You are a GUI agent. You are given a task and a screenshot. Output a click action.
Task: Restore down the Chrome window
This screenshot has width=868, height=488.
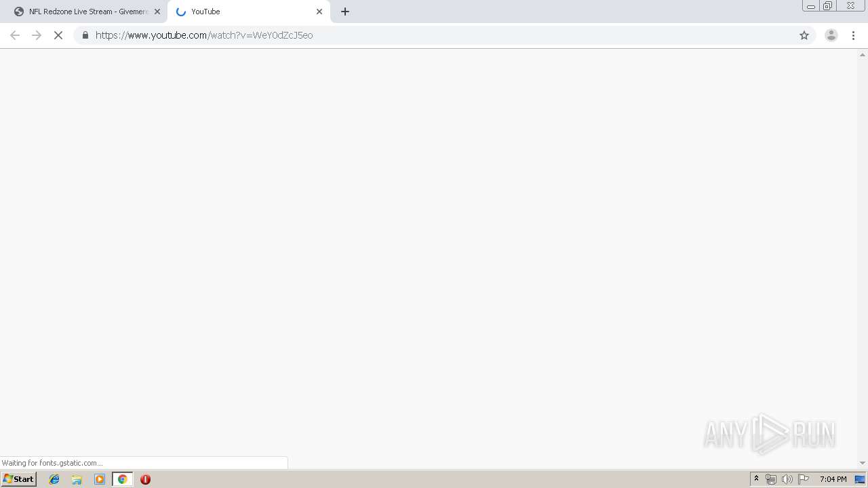pos(827,6)
